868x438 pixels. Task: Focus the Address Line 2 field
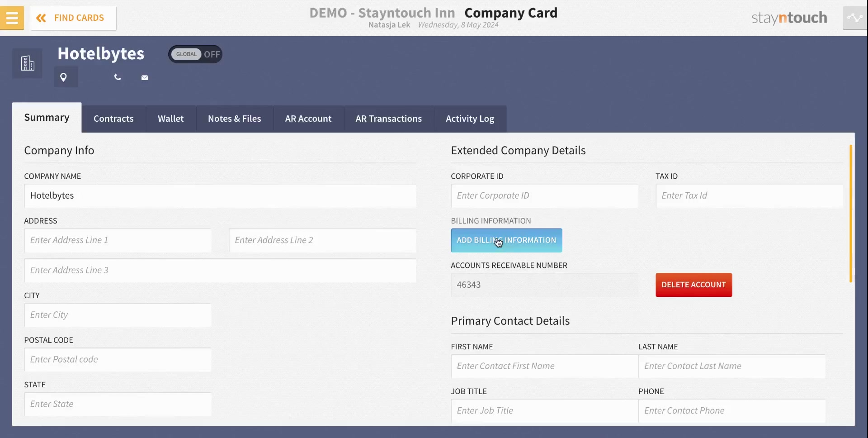click(323, 241)
